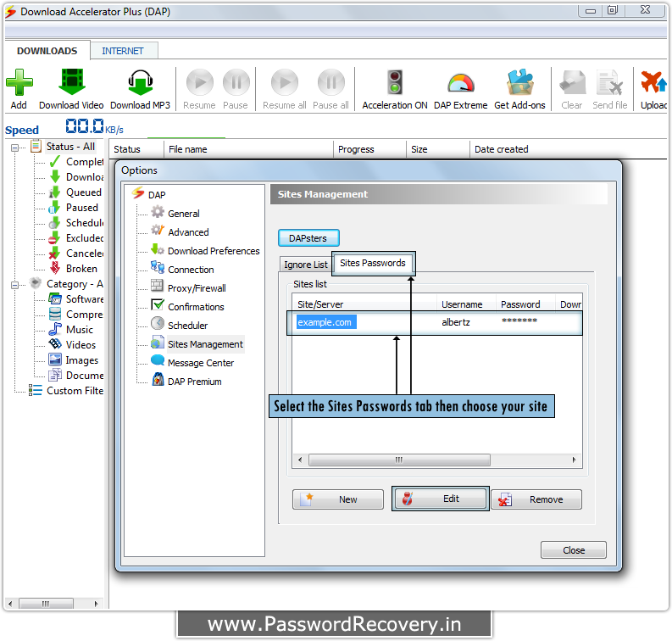Viewport: 672px width, 641px height.
Task: Open Scheduler options page
Action: [x=180, y=326]
